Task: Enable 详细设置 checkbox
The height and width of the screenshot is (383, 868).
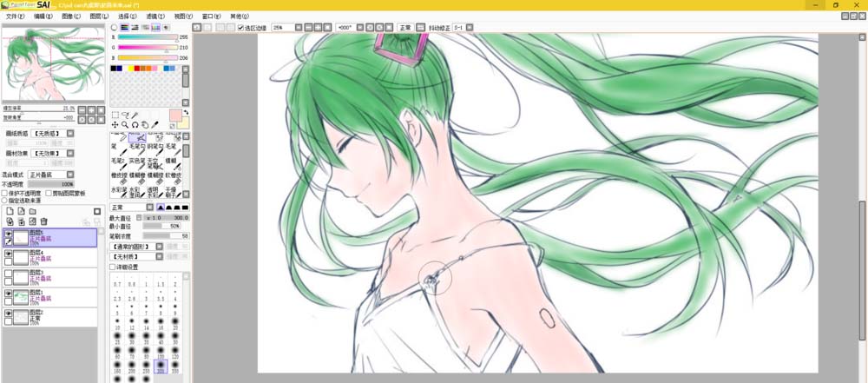Action: 112,267
